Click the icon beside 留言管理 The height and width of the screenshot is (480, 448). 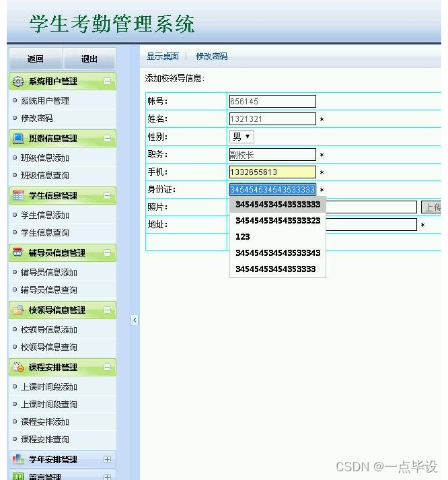click(x=18, y=477)
